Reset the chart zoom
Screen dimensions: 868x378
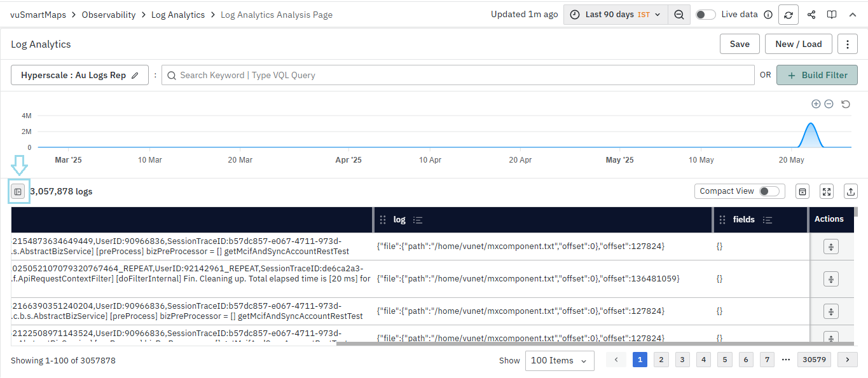point(846,104)
